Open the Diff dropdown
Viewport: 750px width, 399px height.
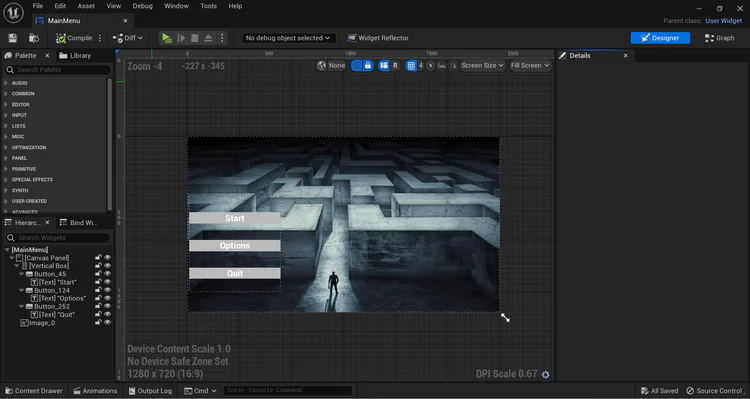click(128, 38)
